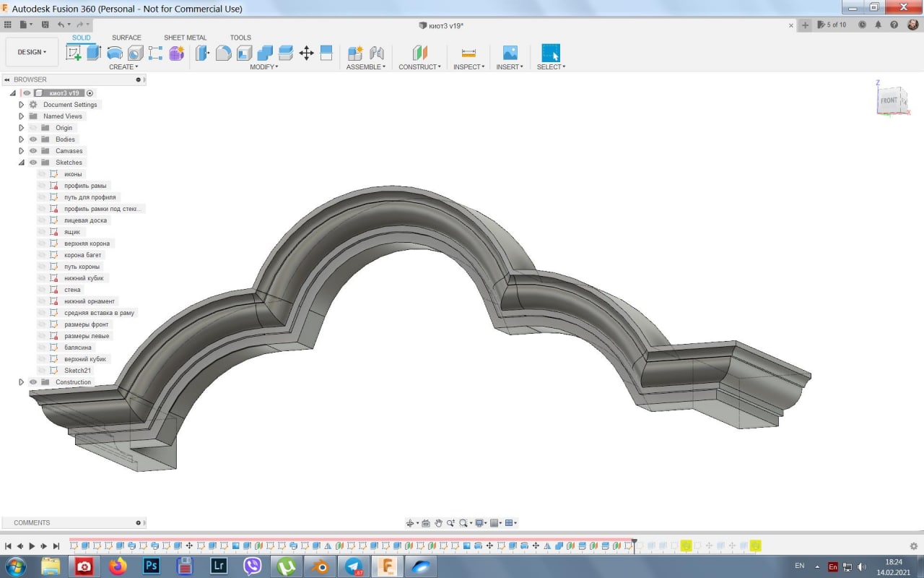Toggle visibility of Canvases folder

33,151
